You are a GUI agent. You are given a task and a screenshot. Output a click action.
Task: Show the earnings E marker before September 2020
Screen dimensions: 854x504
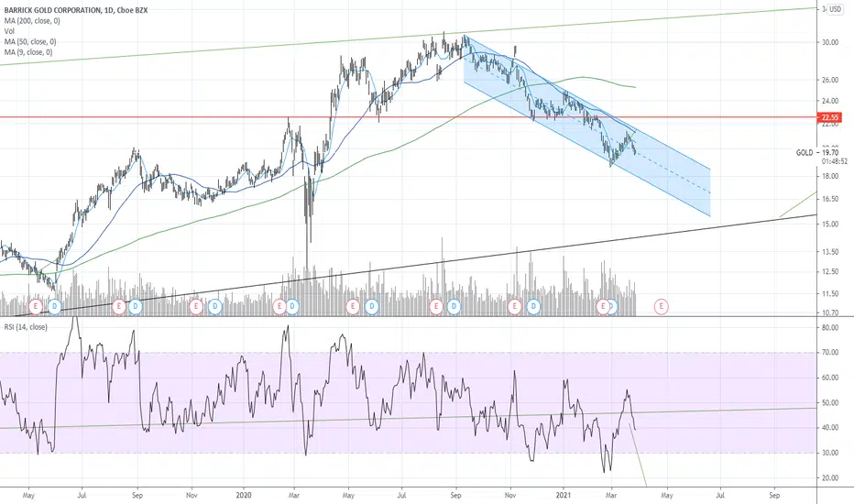click(436, 307)
